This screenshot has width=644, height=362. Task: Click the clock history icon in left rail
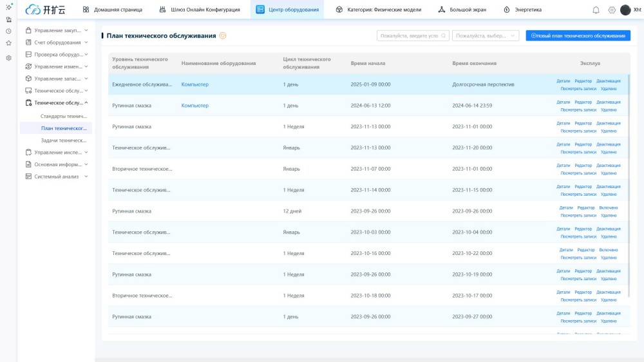coord(8,31)
